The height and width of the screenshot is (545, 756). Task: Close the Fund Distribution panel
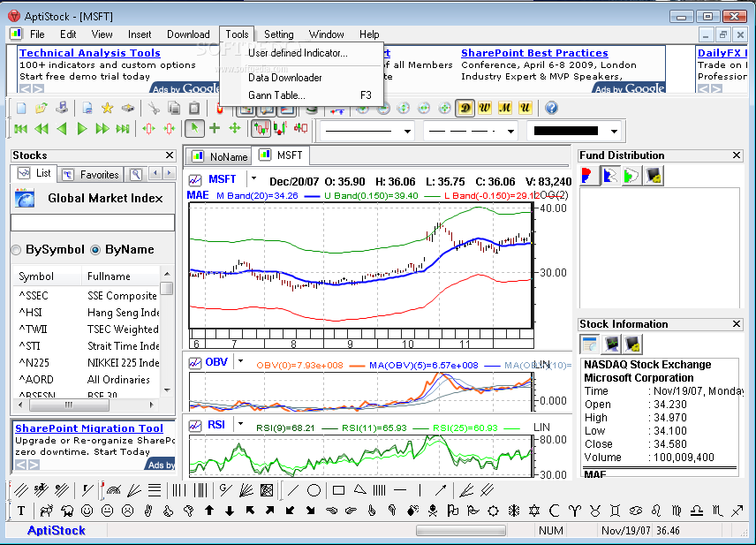(x=737, y=155)
